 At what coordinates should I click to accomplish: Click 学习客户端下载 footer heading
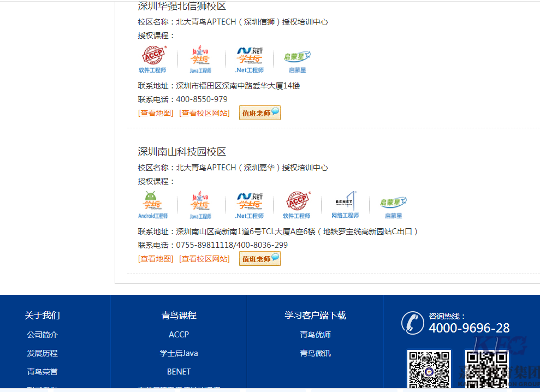click(x=316, y=315)
